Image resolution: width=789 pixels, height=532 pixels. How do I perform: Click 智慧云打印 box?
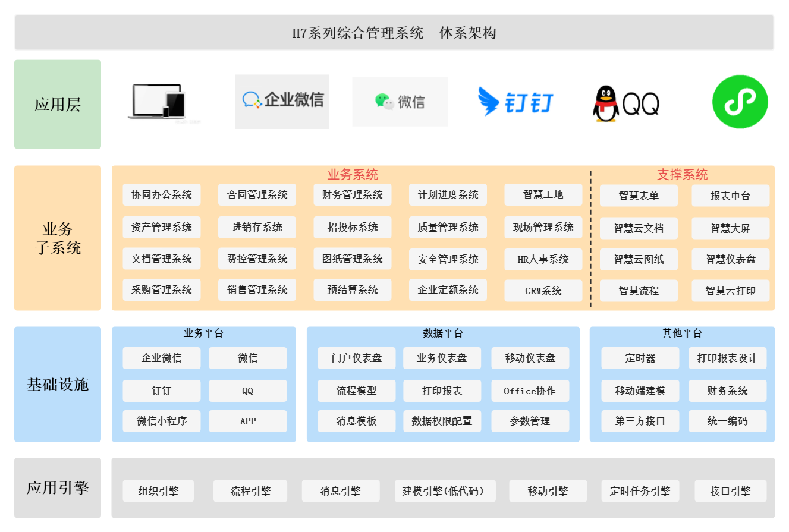coord(731,291)
